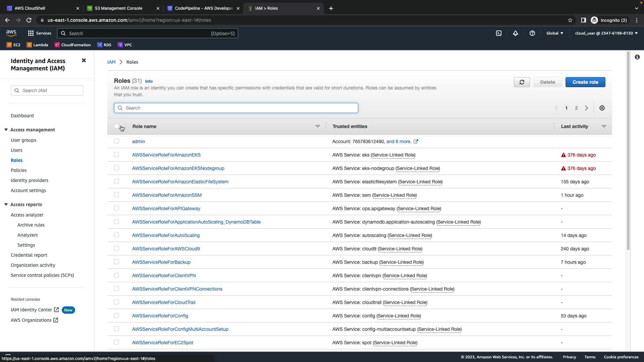Click the AWS logo home icon
Image resolution: width=644 pixels, height=362 pixels.
(x=11, y=33)
